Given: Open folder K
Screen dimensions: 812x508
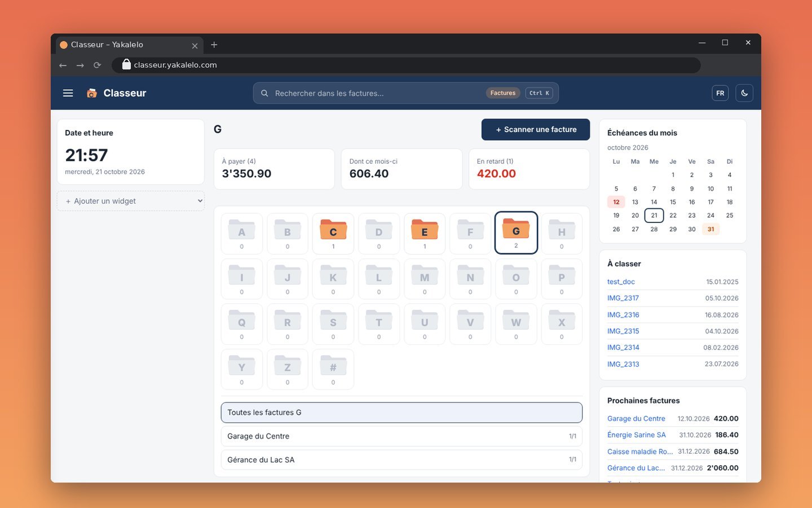Looking at the screenshot, I should click(333, 279).
